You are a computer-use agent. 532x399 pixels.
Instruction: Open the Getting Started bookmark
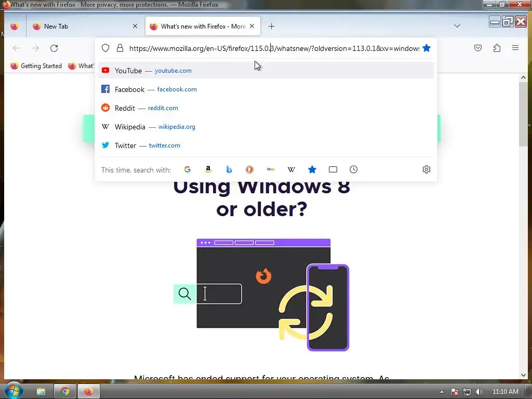[36, 66]
